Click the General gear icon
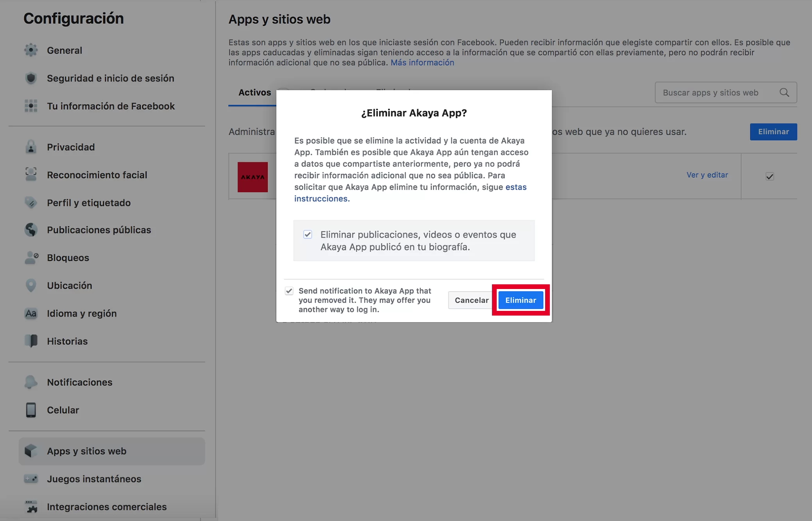This screenshot has height=521, width=812. coord(31,50)
